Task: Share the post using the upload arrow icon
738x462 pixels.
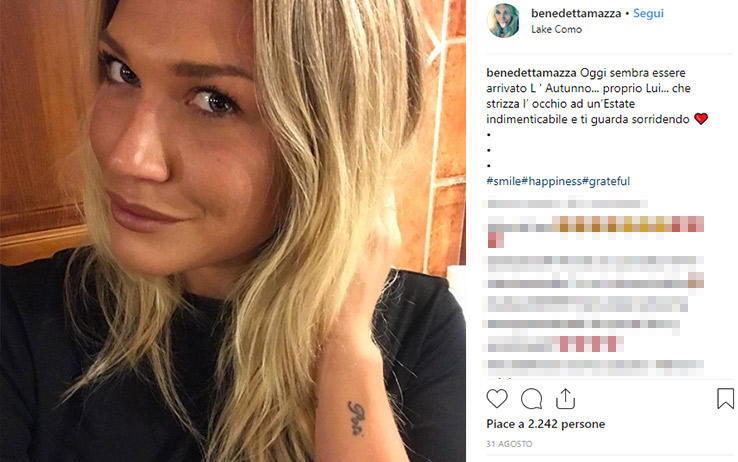Action: coord(565,399)
